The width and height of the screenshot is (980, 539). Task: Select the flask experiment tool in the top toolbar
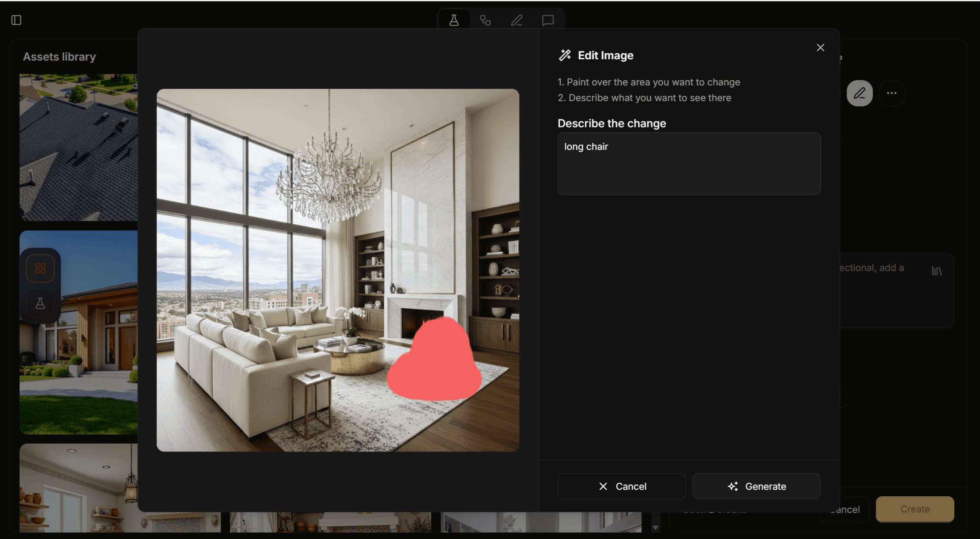point(454,20)
